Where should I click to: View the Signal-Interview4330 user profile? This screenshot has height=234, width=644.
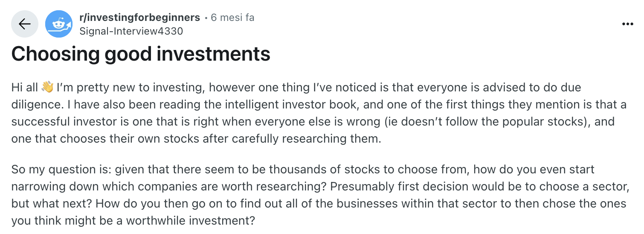point(131,31)
